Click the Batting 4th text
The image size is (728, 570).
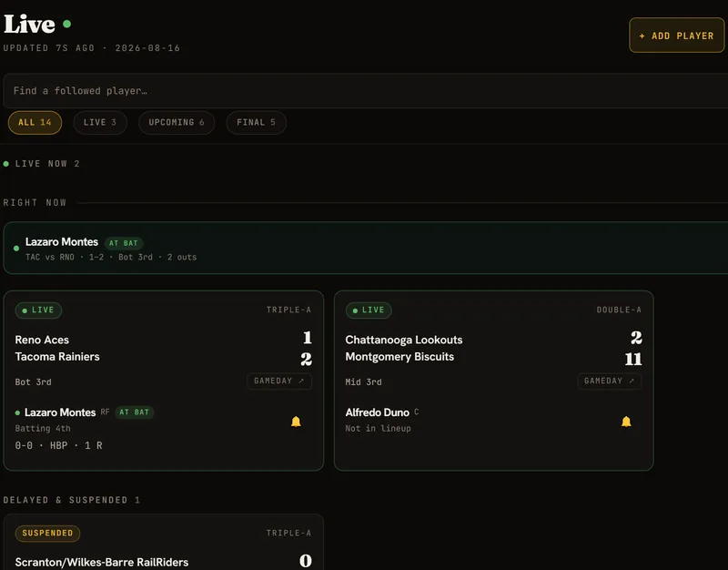point(43,428)
